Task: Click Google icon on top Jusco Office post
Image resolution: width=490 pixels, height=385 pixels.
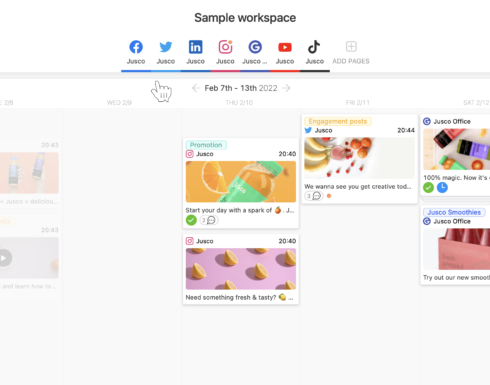Action: pyautogui.click(x=427, y=121)
